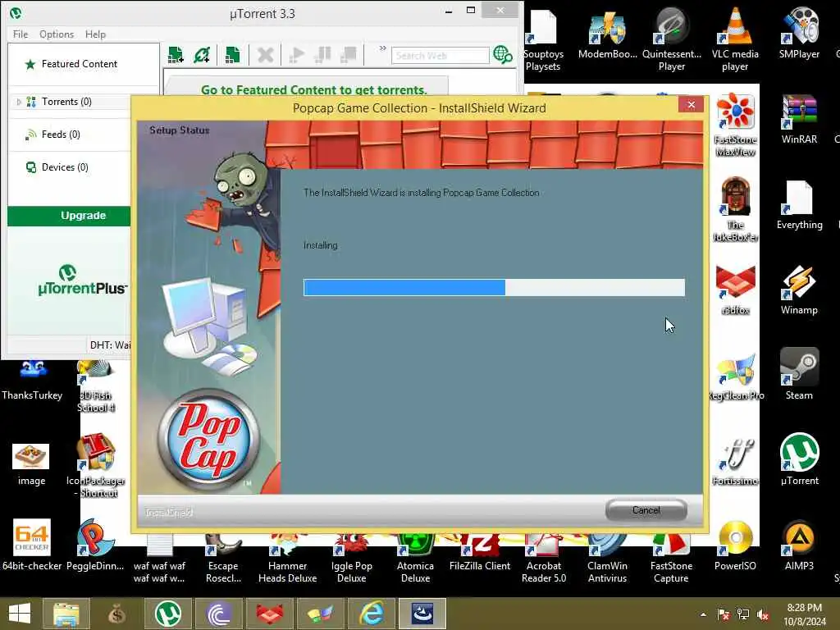
Task: Click the Search Web input field
Action: pos(441,56)
